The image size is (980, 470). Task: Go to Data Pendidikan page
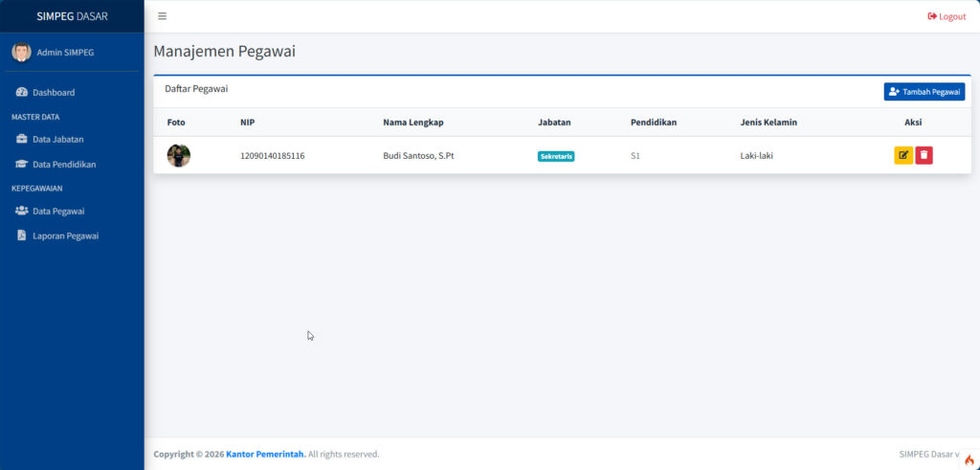pos(64,165)
